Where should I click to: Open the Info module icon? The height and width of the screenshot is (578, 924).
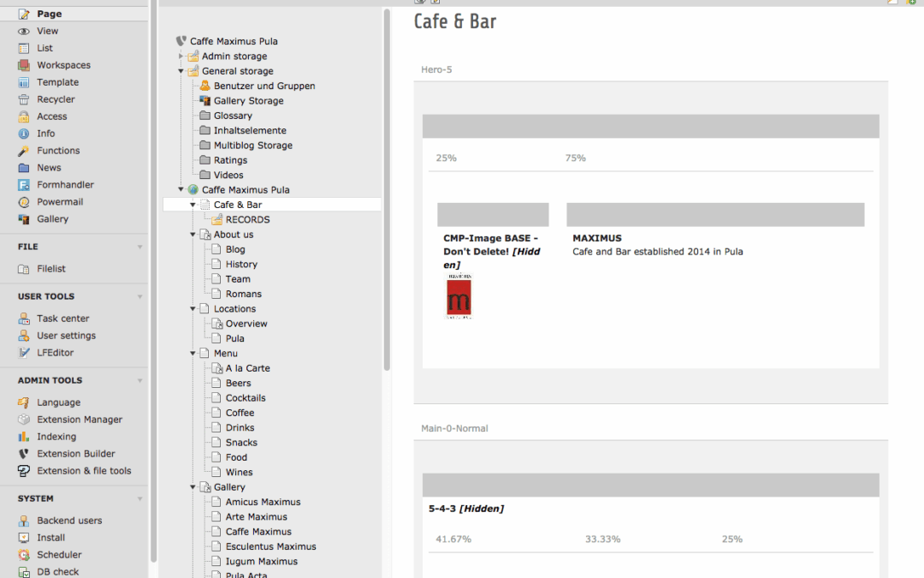coord(24,134)
